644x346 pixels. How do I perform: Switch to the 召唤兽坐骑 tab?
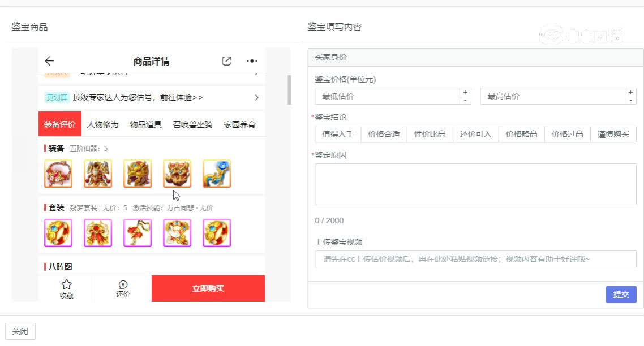coord(192,124)
